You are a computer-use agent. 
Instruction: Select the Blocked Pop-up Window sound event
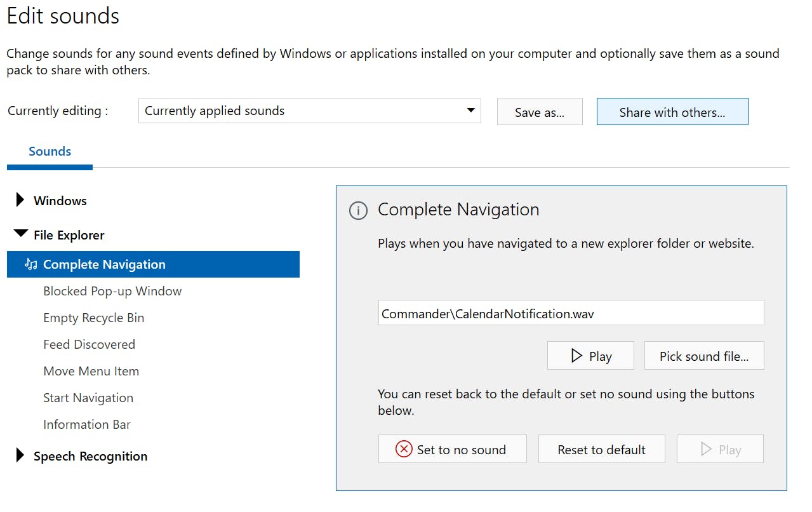tap(112, 292)
